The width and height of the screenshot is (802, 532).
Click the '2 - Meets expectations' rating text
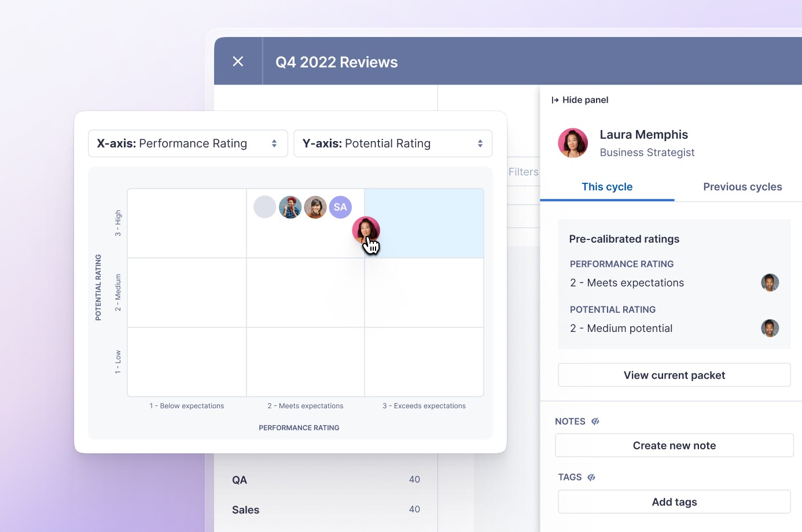[627, 283]
